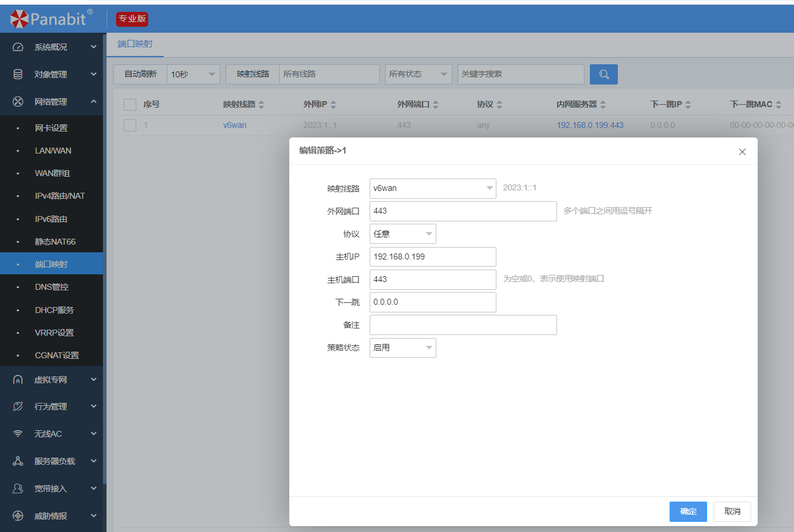The height and width of the screenshot is (532, 794).
Task: Open the 协议 任意 dropdown
Action: tap(403, 234)
